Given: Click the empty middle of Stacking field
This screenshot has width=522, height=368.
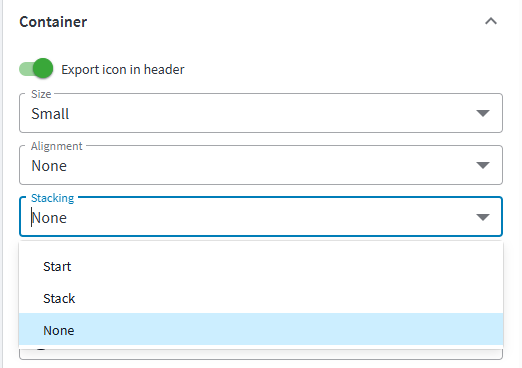Looking at the screenshot, I should click(267, 217).
